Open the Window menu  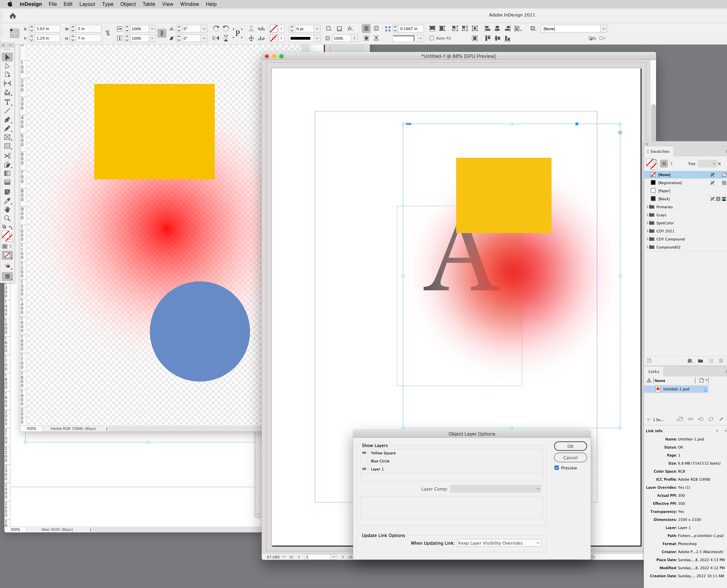pos(189,4)
